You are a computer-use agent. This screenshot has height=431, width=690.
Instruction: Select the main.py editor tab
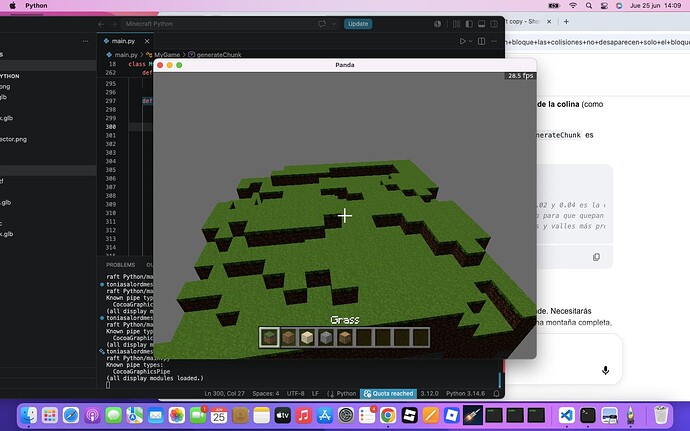(x=123, y=41)
